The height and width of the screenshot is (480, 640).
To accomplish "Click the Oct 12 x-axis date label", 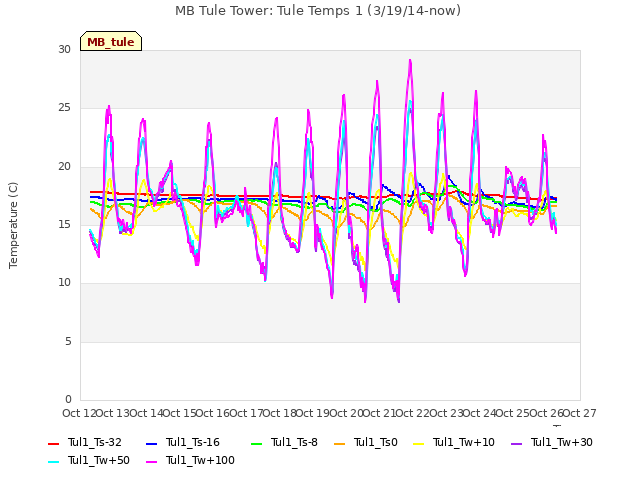I will click(80, 413).
